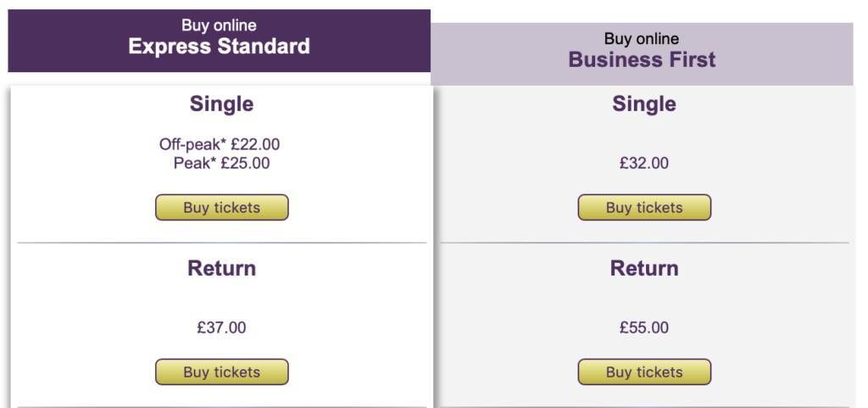Buy an Express Standard Single ticket
This screenshot has width=868, height=408.
pyautogui.click(x=221, y=208)
